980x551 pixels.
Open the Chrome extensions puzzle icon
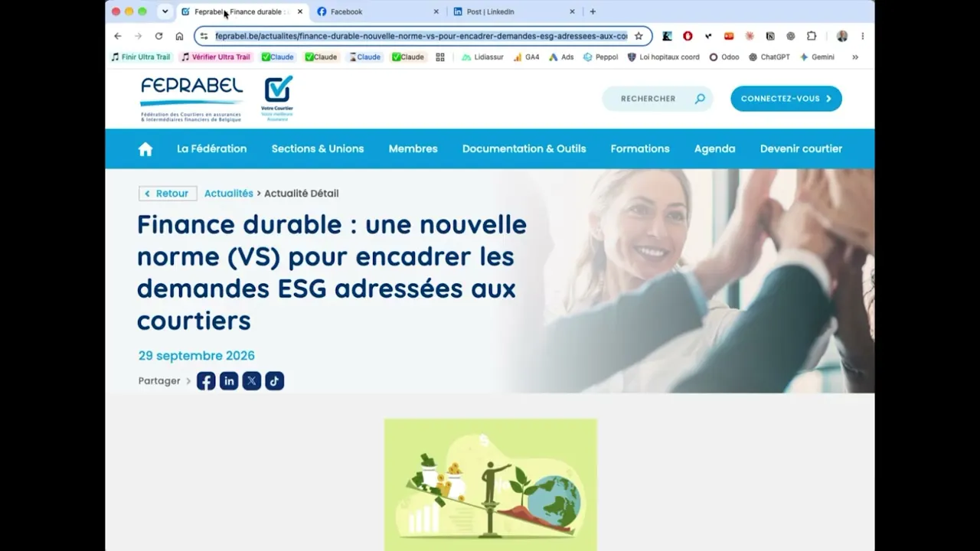(x=812, y=36)
